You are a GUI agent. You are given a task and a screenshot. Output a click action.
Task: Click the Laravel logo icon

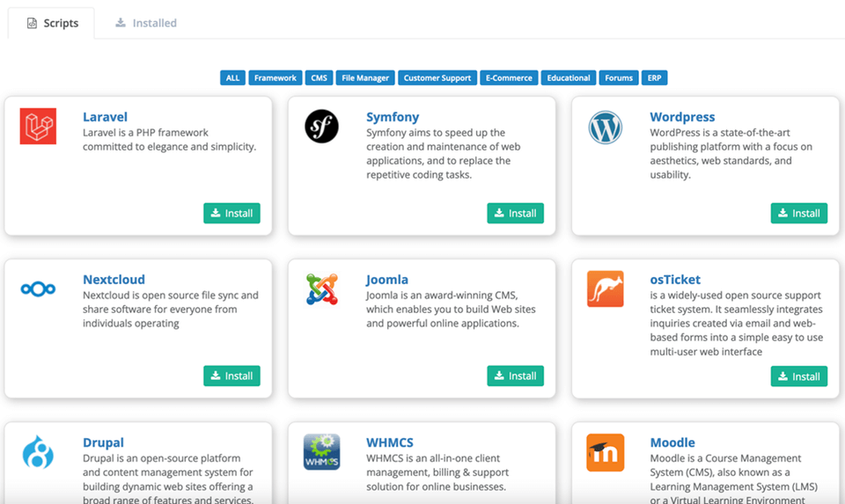tap(38, 126)
